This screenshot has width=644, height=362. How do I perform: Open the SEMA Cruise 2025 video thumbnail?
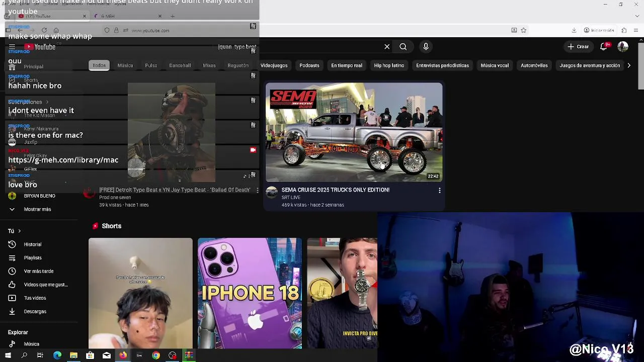tap(354, 132)
